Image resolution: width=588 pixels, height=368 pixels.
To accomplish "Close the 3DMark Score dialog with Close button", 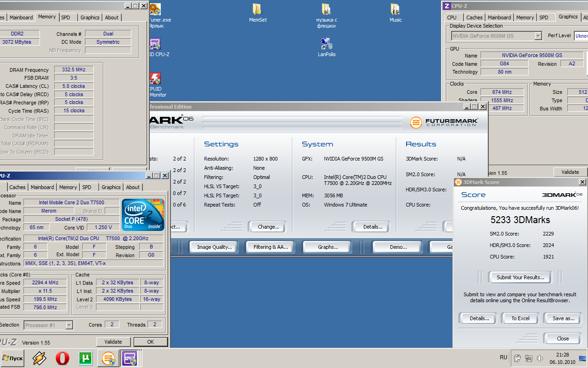I will click(x=563, y=339).
